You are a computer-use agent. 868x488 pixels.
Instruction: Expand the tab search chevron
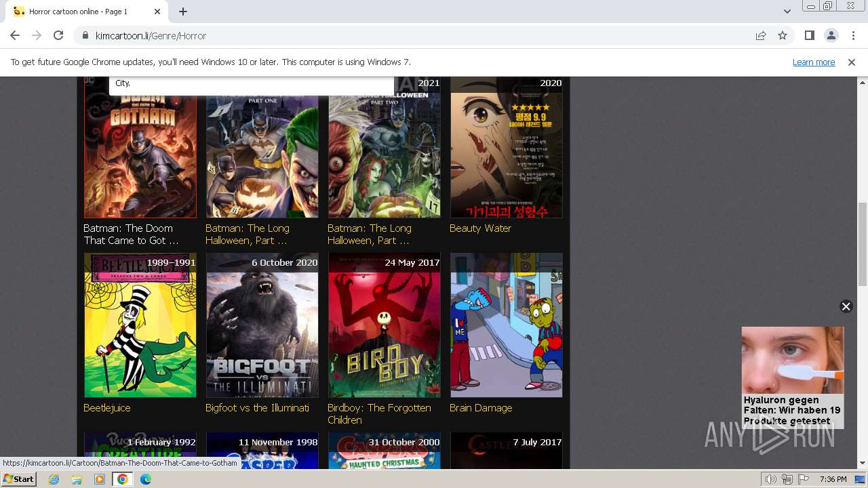[x=787, y=12]
